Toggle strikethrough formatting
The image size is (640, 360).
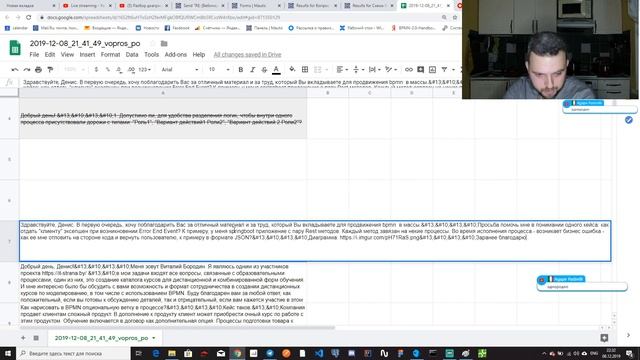264,70
